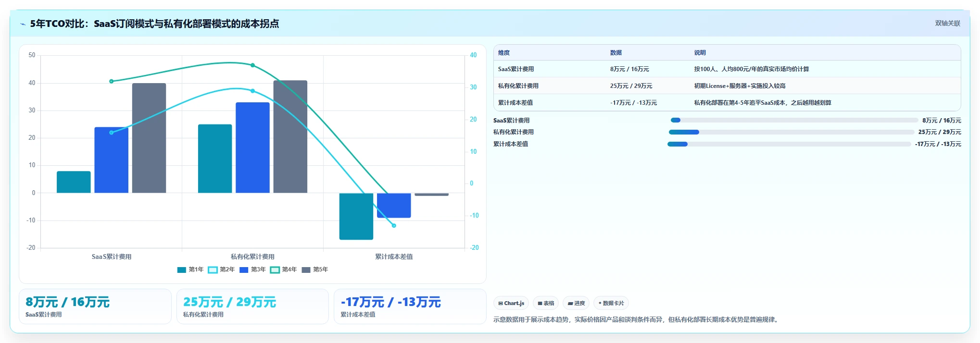Toggle 第5年 legend color box

point(306,270)
